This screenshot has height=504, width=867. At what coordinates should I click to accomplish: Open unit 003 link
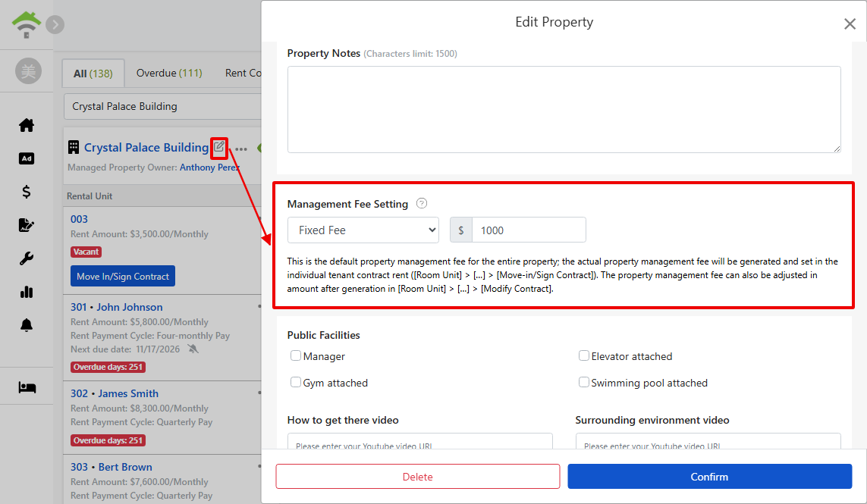79,219
